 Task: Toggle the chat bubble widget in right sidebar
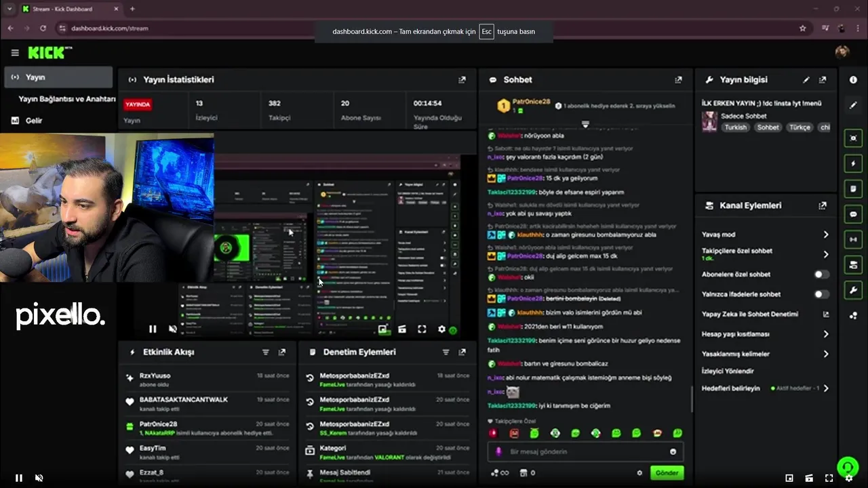[x=853, y=214]
